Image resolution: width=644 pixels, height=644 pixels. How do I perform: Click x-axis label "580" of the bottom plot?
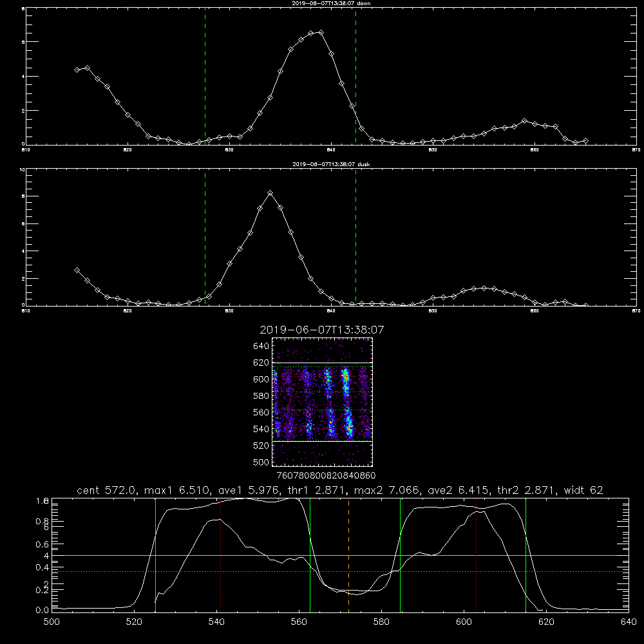381,621
